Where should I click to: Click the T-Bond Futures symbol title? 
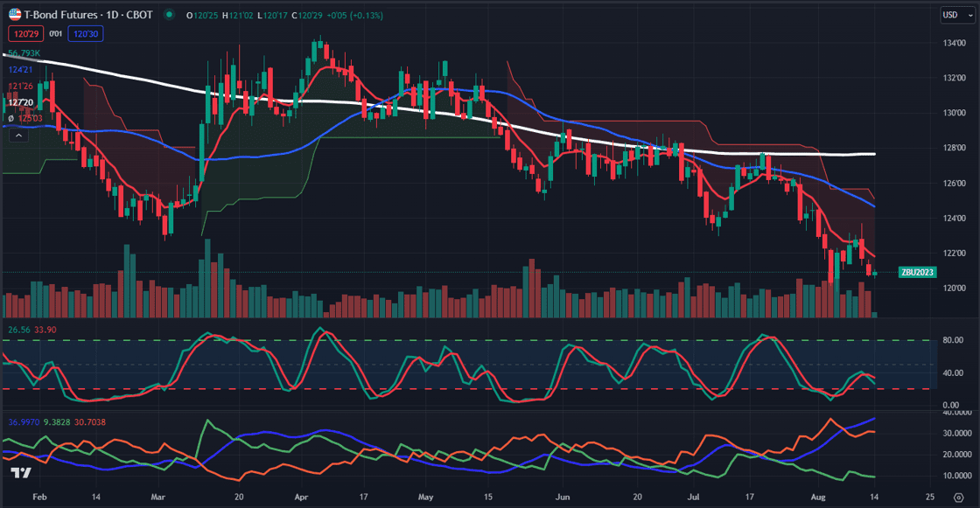pos(88,14)
